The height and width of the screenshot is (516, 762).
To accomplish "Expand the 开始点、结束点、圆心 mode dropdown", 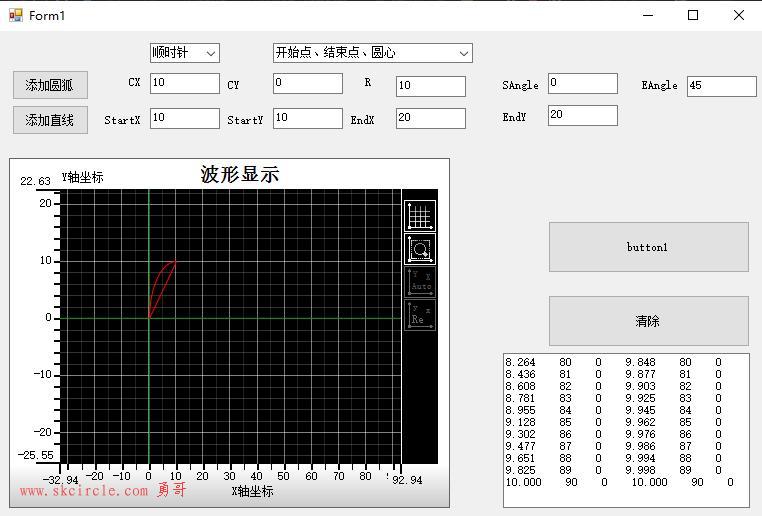I will coord(373,53).
